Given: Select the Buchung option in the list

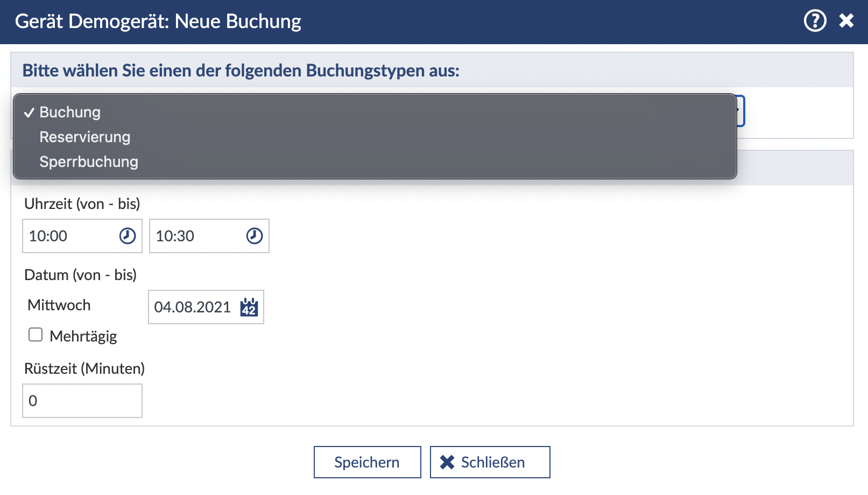Looking at the screenshot, I should click(x=70, y=112).
